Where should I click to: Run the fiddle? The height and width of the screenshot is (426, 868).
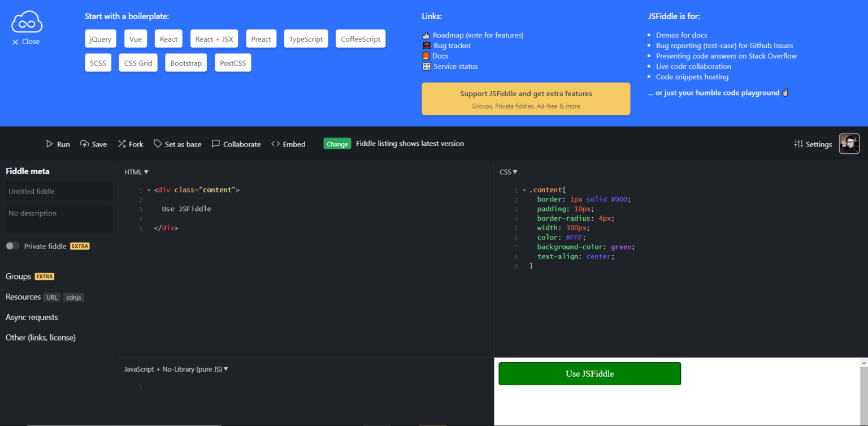[58, 144]
